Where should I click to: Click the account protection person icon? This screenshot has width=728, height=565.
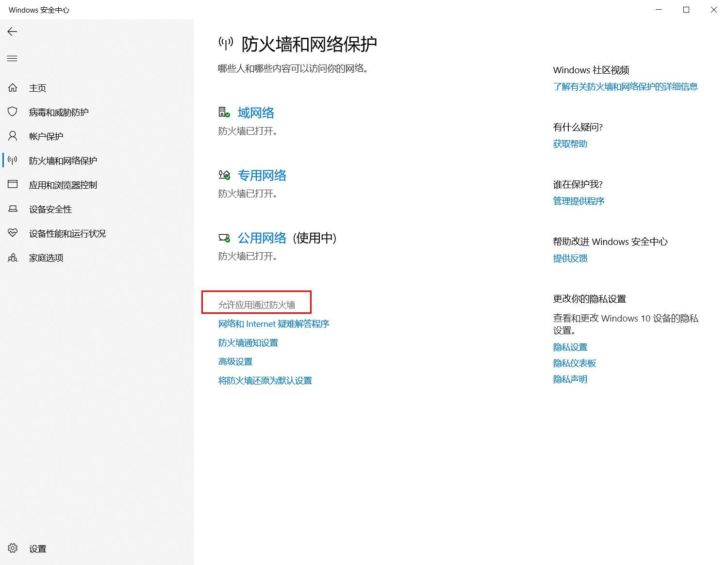tap(12, 136)
